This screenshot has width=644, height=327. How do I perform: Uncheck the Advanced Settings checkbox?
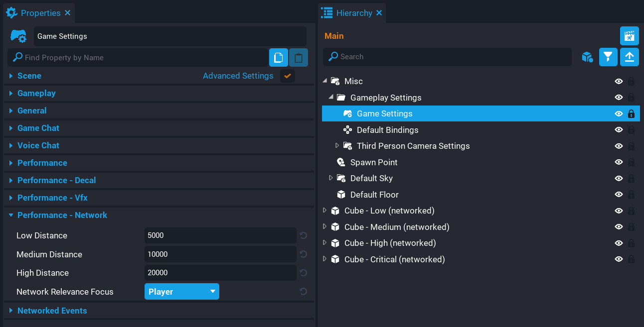pos(288,76)
